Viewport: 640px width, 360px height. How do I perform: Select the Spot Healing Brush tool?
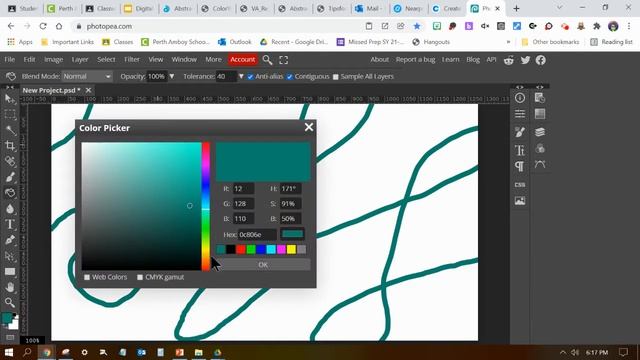10,161
